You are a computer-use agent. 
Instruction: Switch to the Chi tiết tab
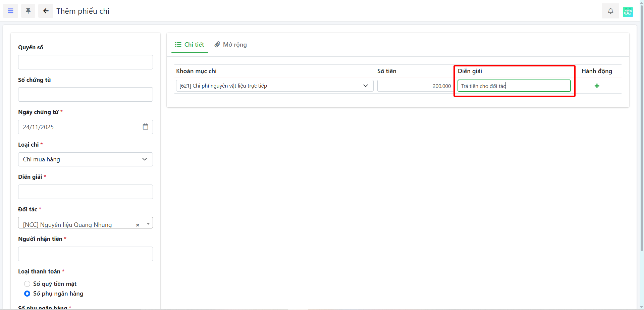pos(190,45)
